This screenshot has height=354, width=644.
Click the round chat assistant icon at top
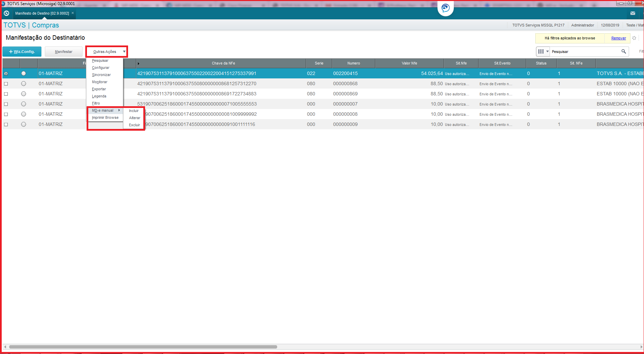(x=445, y=8)
